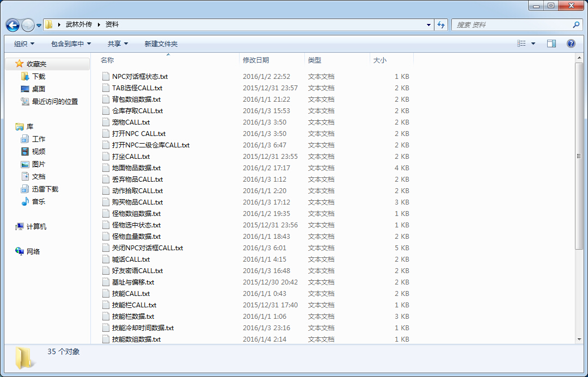The image size is (588, 377).
Task: Open the 下载 folder in favorites
Action: (x=38, y=77)
